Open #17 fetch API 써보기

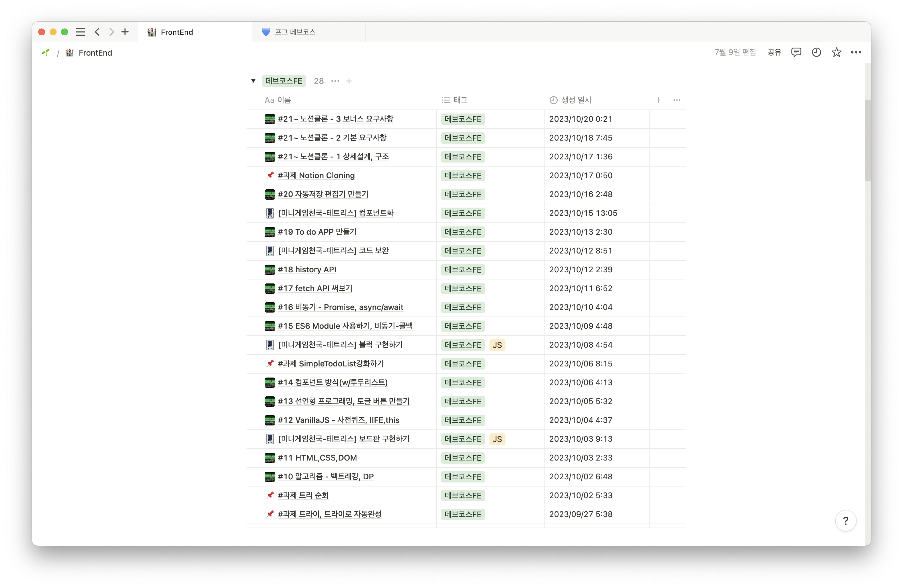point(315,289)
